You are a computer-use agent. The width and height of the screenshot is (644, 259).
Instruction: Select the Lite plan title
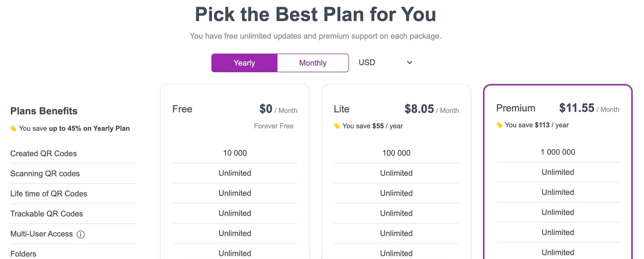pyautogui.click(x=341, y=109)
